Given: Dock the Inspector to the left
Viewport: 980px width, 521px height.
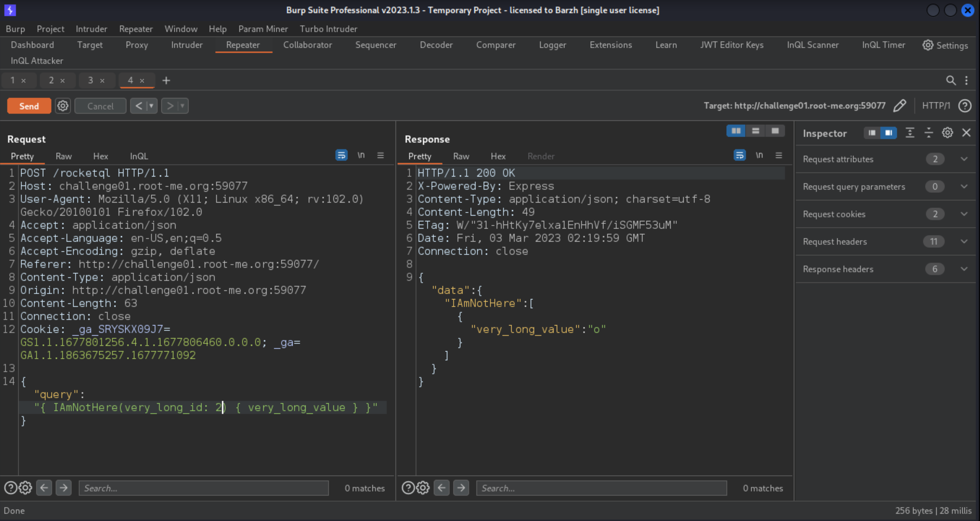Looking at the screenshot, I should click(872, 132).
